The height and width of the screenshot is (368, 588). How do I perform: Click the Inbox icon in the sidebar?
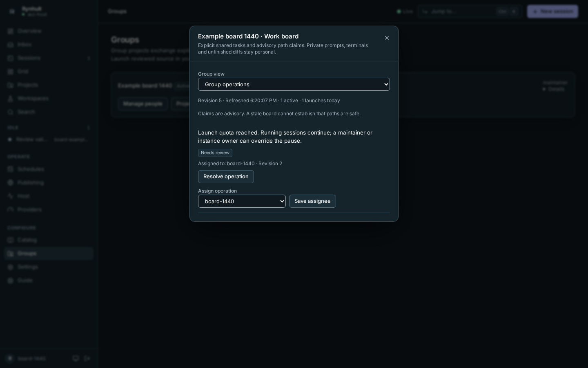[x=11, y=45]
